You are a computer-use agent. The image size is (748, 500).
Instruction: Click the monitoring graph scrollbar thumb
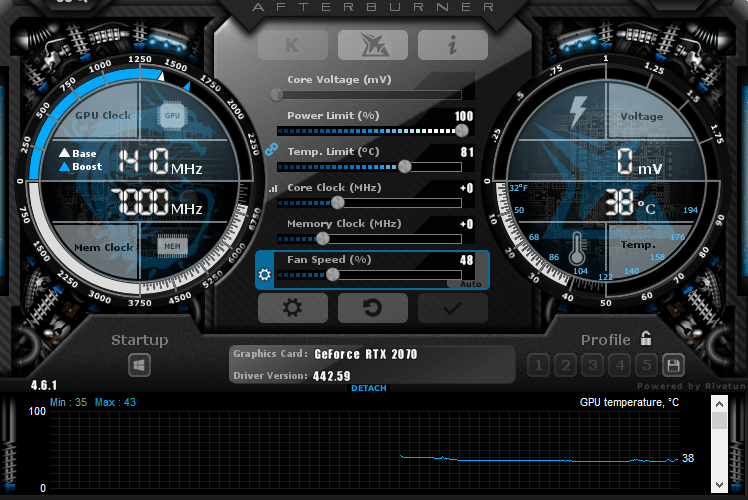click(x=719, y=420)
